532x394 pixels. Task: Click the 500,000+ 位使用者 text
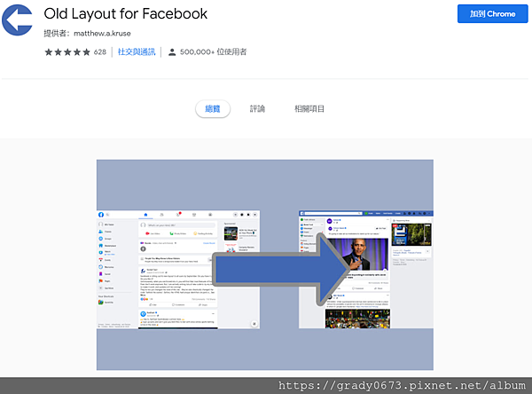(213, 52)
